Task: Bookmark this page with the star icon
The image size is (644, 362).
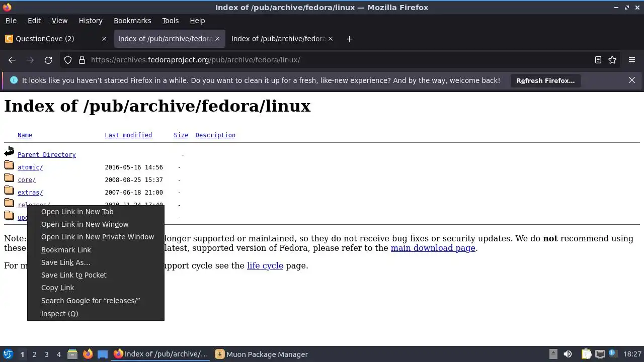Action: click(612, 60)
